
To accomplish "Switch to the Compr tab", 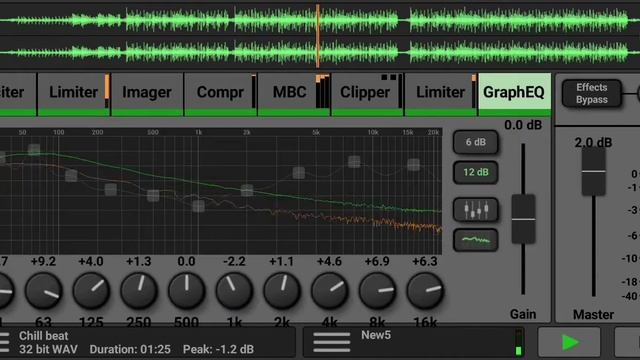I will coord(220,93).
